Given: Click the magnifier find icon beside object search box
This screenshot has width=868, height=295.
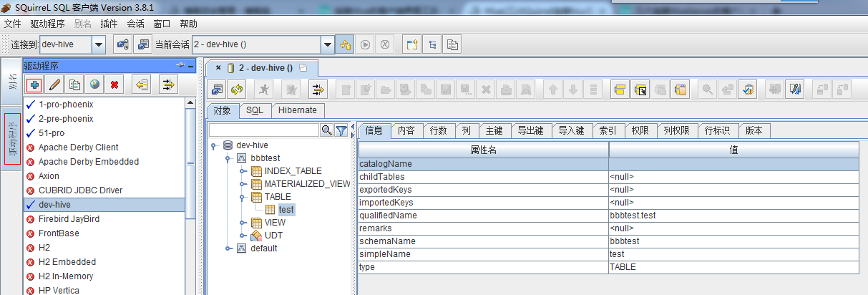Looking at the screenshot, I should click(326, 130).
